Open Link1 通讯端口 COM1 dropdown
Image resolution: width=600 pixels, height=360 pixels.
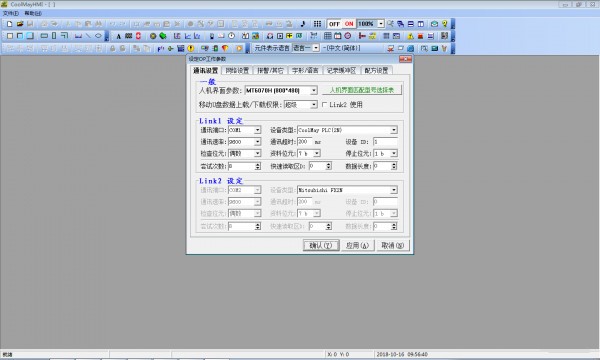tap(258, 130)
